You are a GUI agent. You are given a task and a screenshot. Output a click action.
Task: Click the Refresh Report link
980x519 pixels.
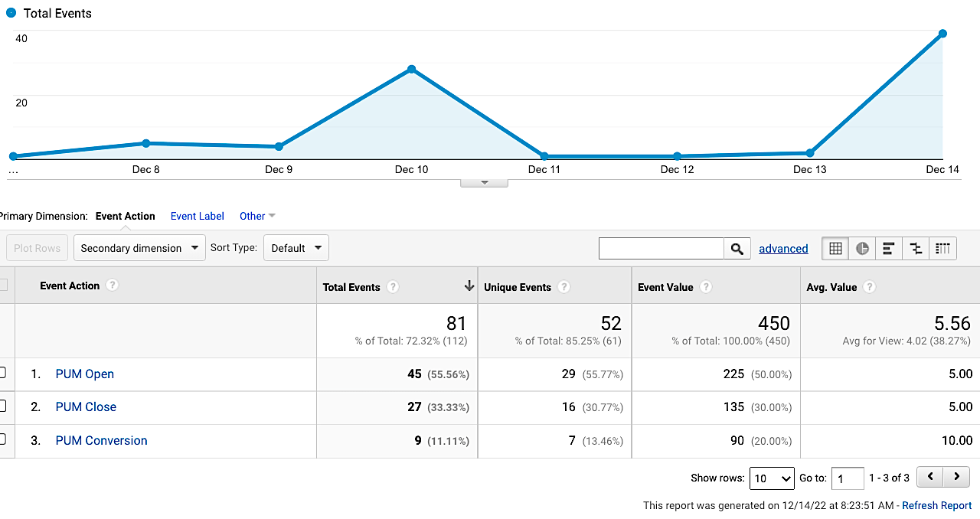(x=936, y=505)
